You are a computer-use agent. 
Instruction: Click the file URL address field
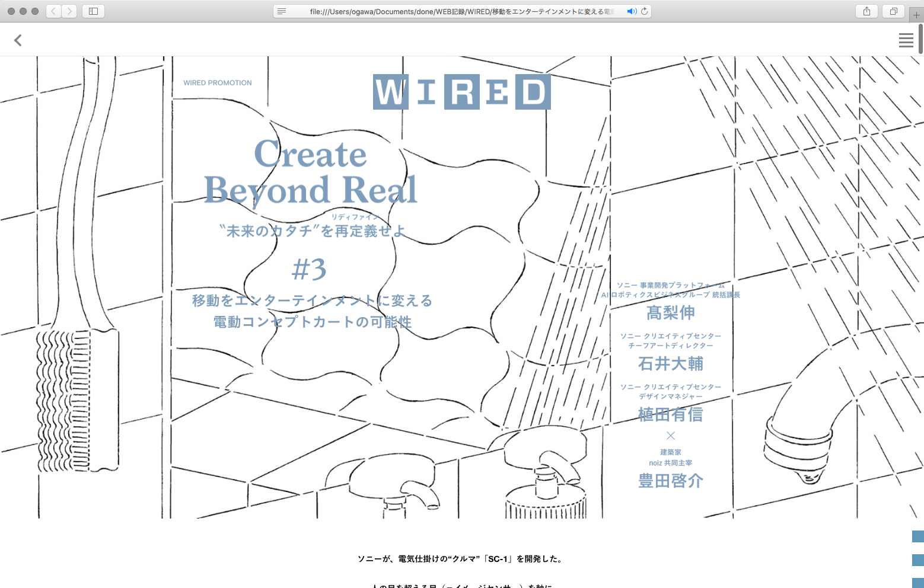462,11
